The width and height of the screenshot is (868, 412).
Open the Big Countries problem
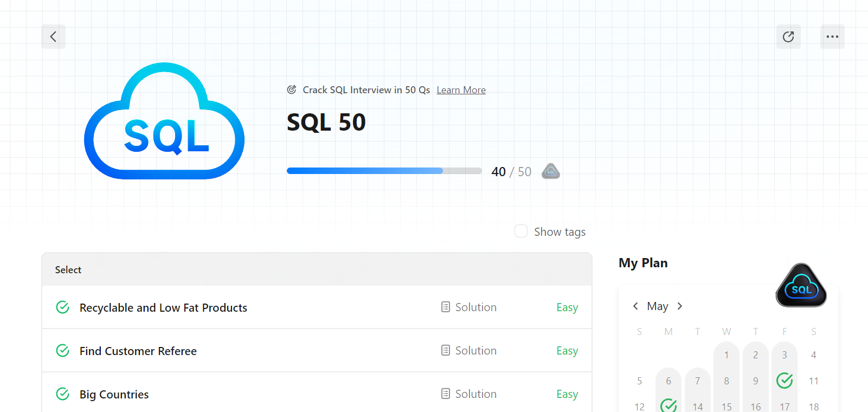pos(114,395)
